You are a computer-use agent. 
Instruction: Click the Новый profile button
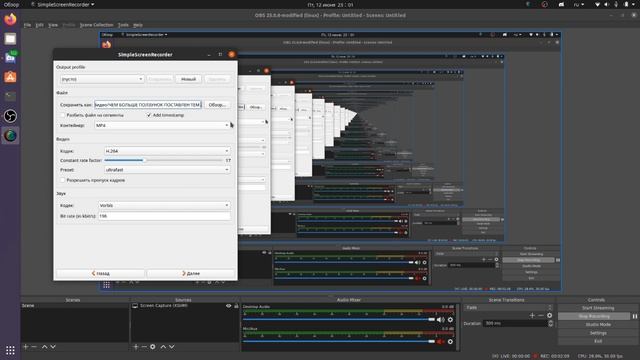[x=188, y=79]
